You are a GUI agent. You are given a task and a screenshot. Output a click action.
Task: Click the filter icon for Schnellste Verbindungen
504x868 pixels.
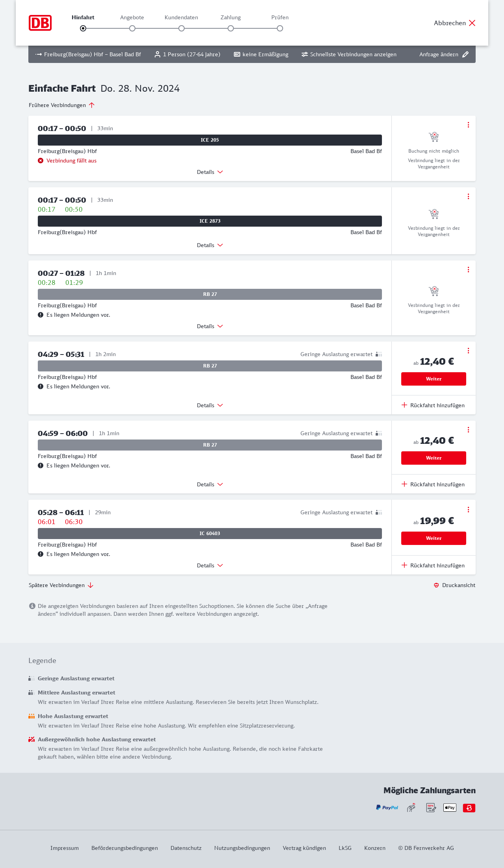pos(304,54)
